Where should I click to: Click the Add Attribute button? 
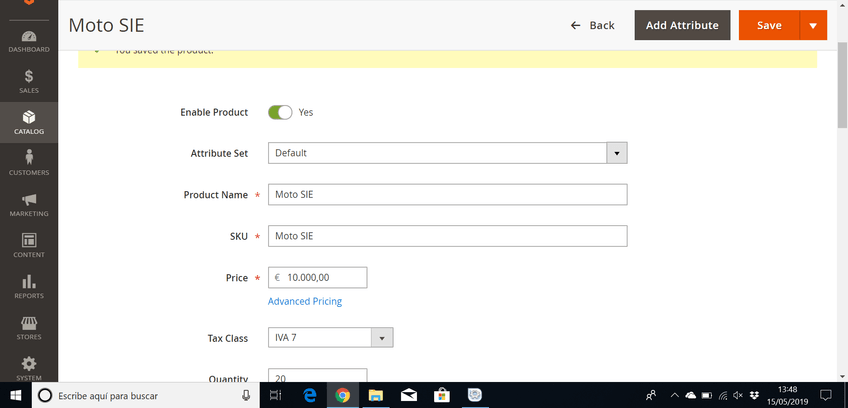(x=682, y=25)
